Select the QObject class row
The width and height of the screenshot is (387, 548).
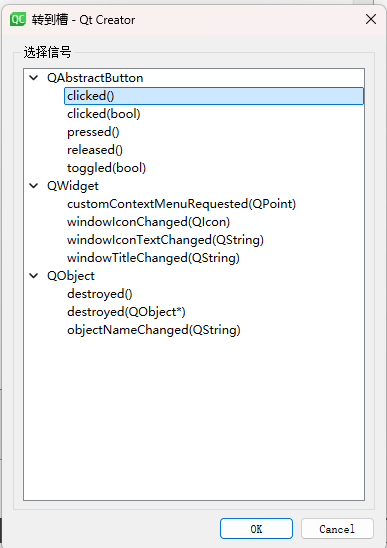click(x=71, y=276)
